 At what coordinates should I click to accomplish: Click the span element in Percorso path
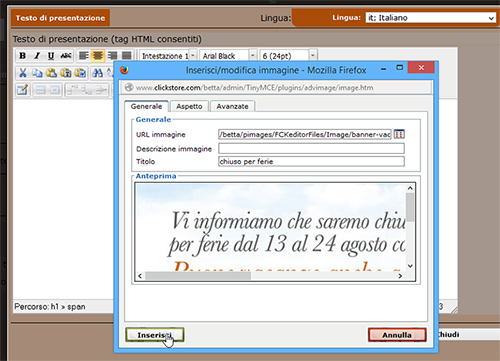tap(76, 307)
